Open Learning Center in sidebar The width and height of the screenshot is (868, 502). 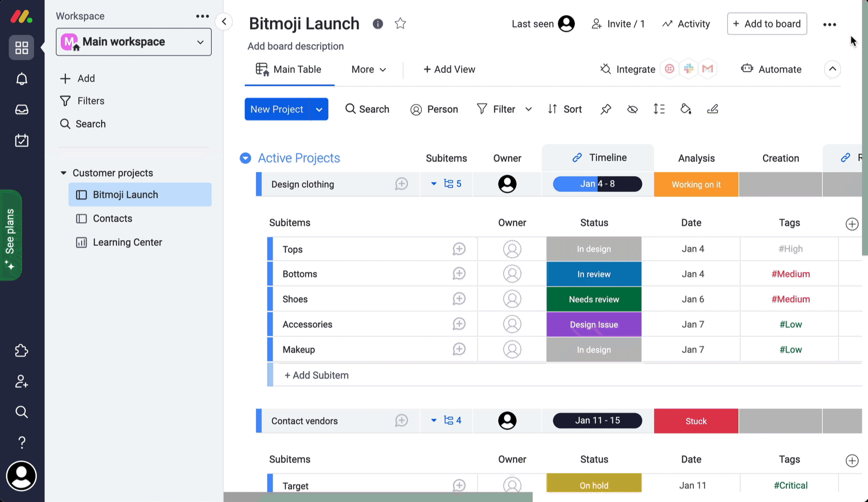[119, 242]
